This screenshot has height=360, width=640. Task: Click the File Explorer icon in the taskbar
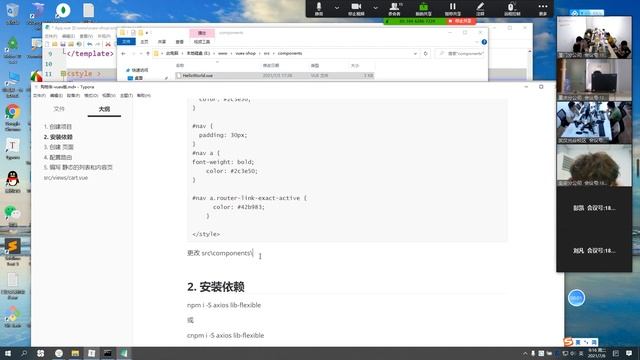pyautogui.click(x=75, y=353)
